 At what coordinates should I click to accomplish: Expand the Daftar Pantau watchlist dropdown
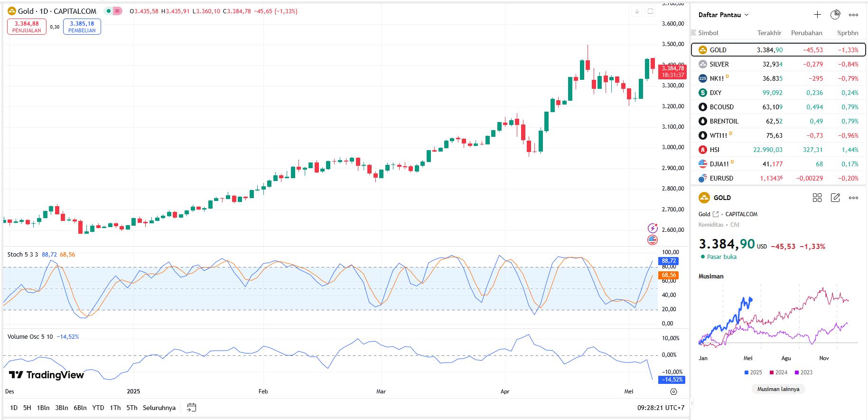click(x=723, y=15)
